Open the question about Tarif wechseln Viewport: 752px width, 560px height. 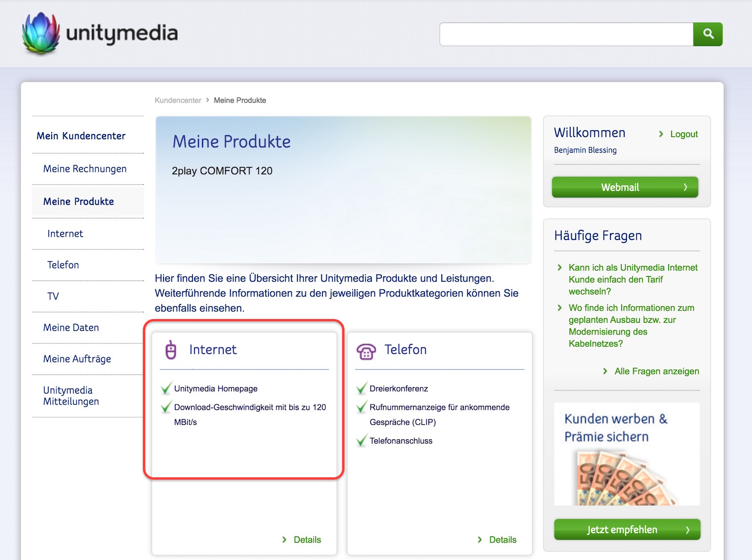tap(633, 279)
